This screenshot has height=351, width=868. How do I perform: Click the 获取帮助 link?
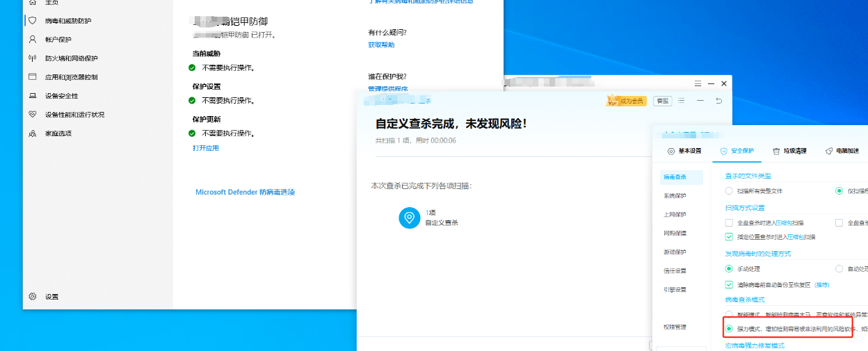coord(381,45)
